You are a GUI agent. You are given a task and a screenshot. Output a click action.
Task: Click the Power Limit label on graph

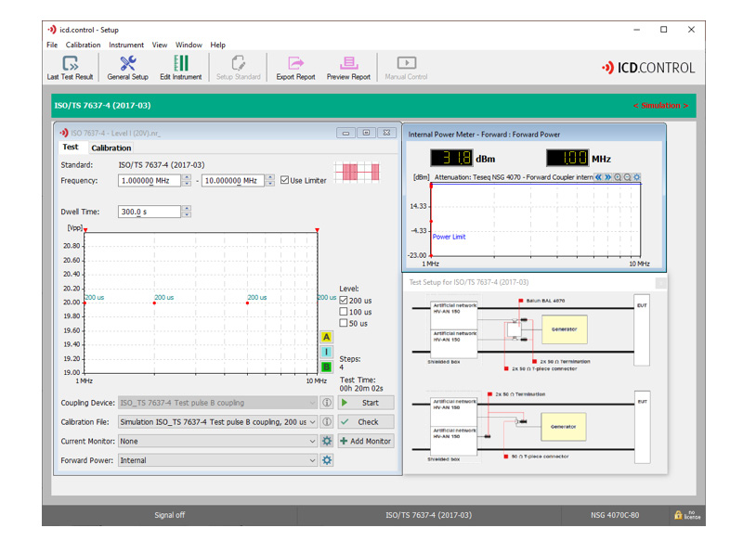click(449, 237)
